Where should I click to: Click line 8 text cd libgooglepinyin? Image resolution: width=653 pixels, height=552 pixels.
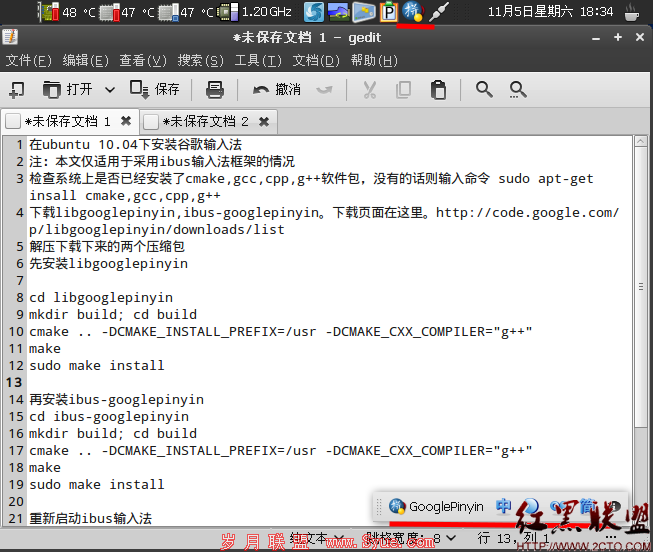pyautogui.click(x=101, y=297)
